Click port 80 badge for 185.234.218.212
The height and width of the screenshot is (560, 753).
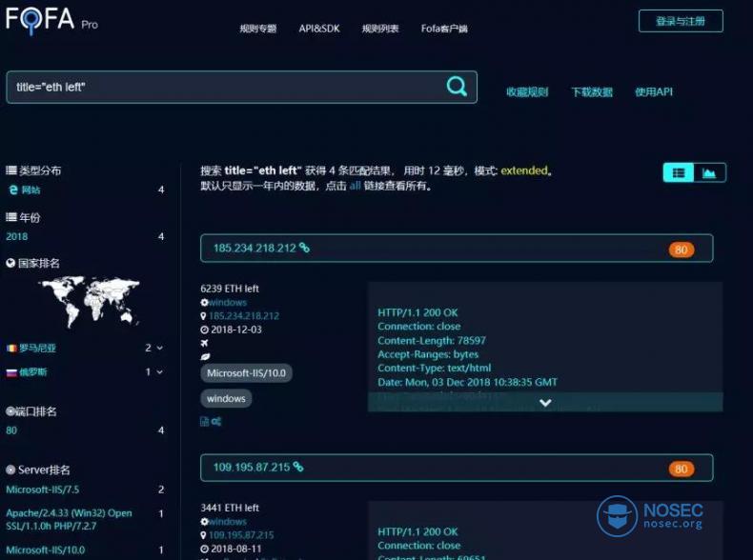[x=681, y=250]
